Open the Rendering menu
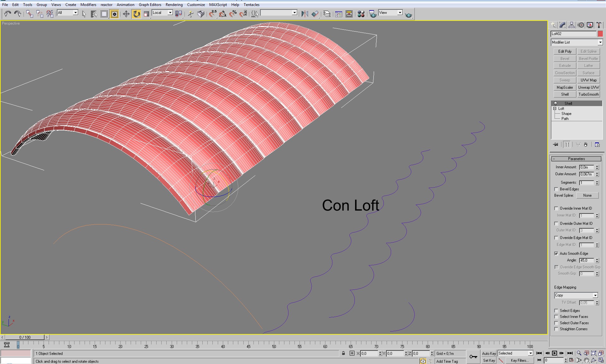The image size is (606, 364). [174, 5]
